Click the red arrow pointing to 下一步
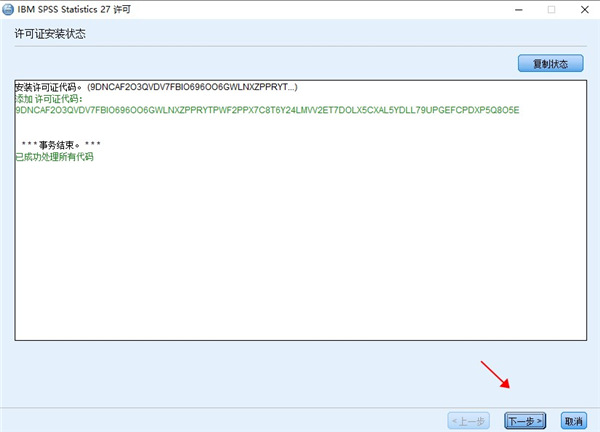Screen dimensions: 600x432 click(496, 376)
